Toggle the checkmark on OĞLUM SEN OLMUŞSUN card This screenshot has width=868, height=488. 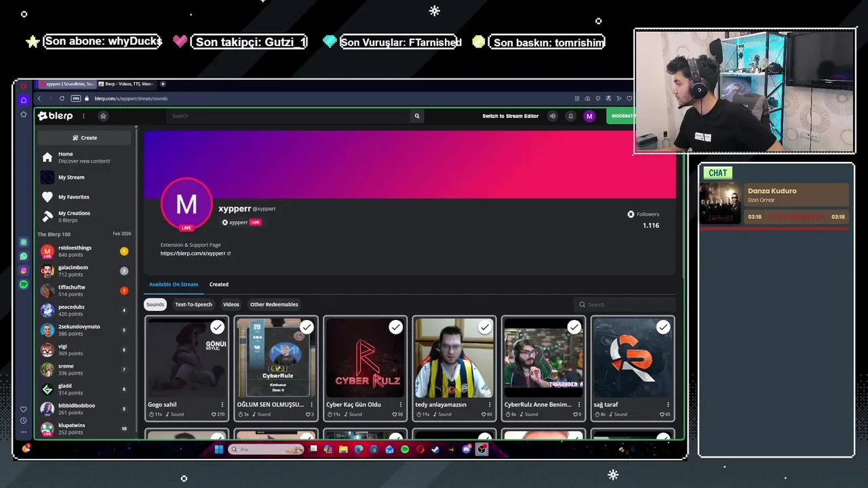click(307, 327)
